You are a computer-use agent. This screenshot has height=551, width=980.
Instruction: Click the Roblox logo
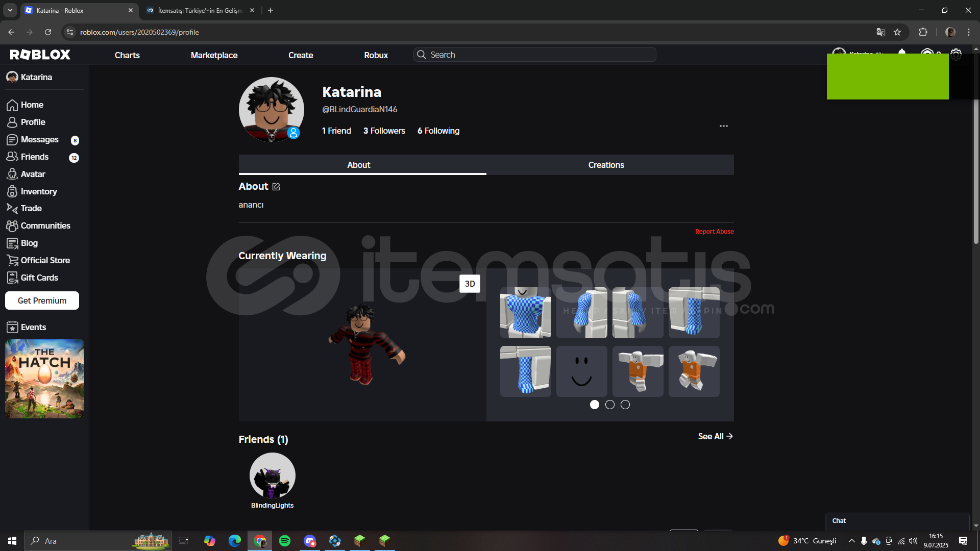[40, 55]
